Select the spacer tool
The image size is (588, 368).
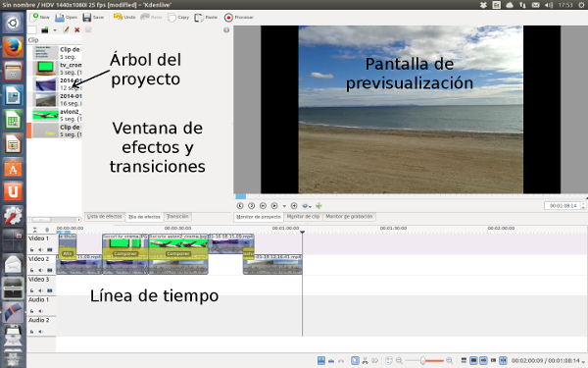374,361
